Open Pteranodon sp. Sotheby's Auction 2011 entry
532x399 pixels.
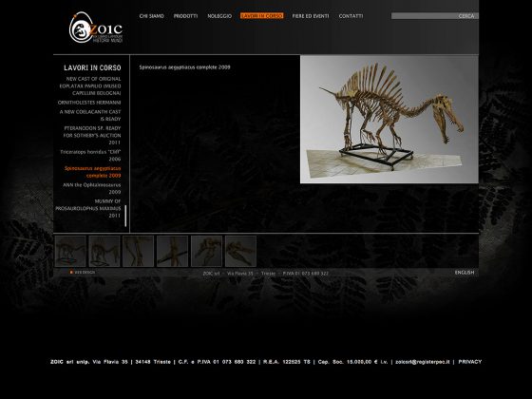92,135
